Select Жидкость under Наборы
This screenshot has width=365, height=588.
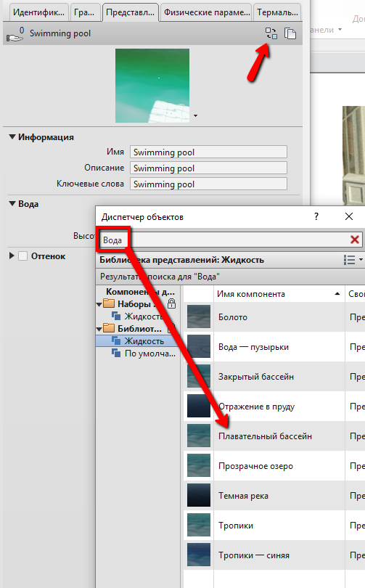144,317
